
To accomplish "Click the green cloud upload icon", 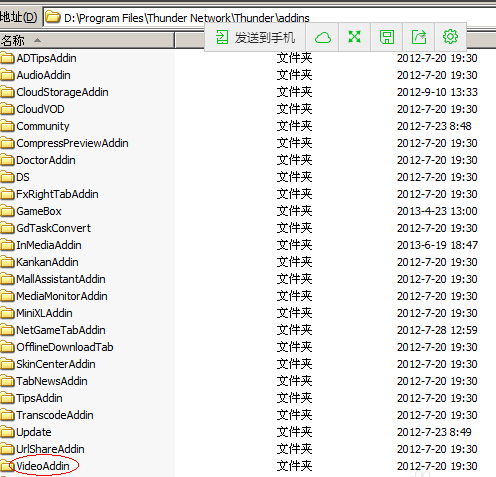I will (323, 37).
